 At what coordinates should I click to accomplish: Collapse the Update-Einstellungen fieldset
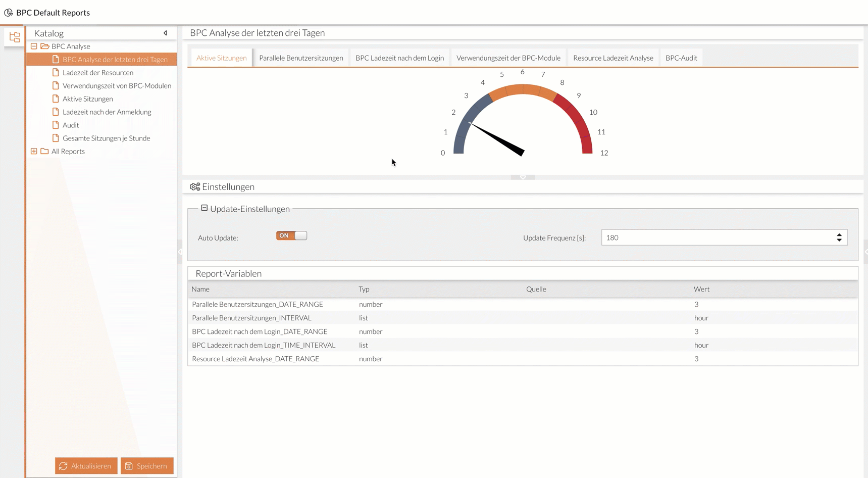coord(205,208)
